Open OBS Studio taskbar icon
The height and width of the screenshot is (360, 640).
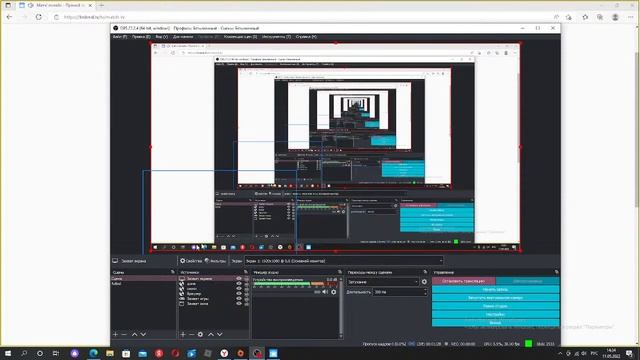(257, 353)
